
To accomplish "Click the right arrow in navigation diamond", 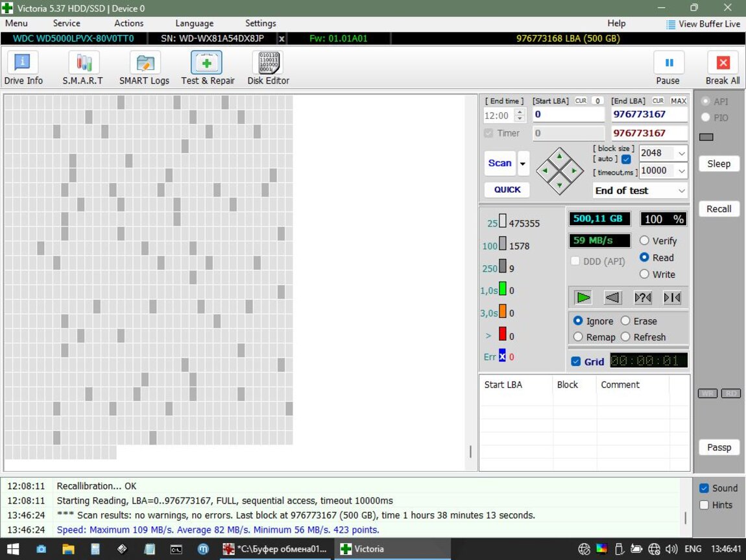I will coord(574,171).
